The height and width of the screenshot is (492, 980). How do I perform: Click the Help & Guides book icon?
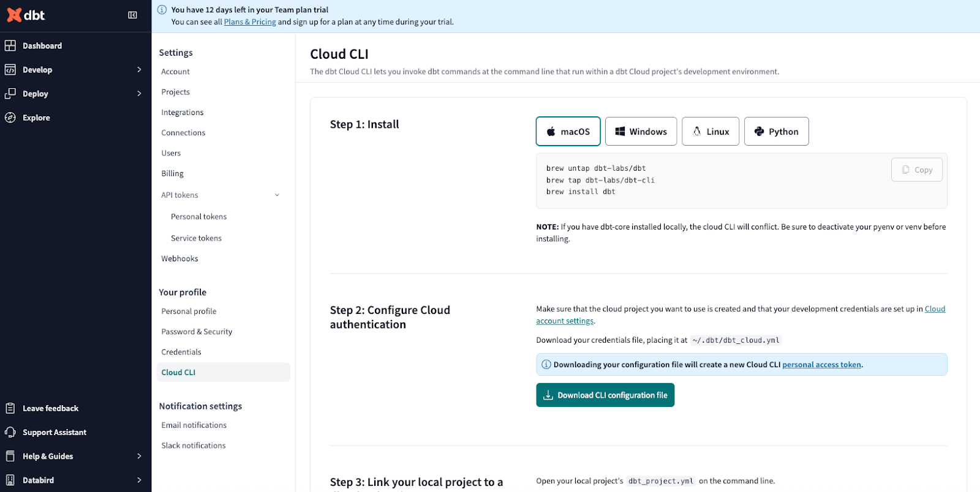[x=10, y=456]
